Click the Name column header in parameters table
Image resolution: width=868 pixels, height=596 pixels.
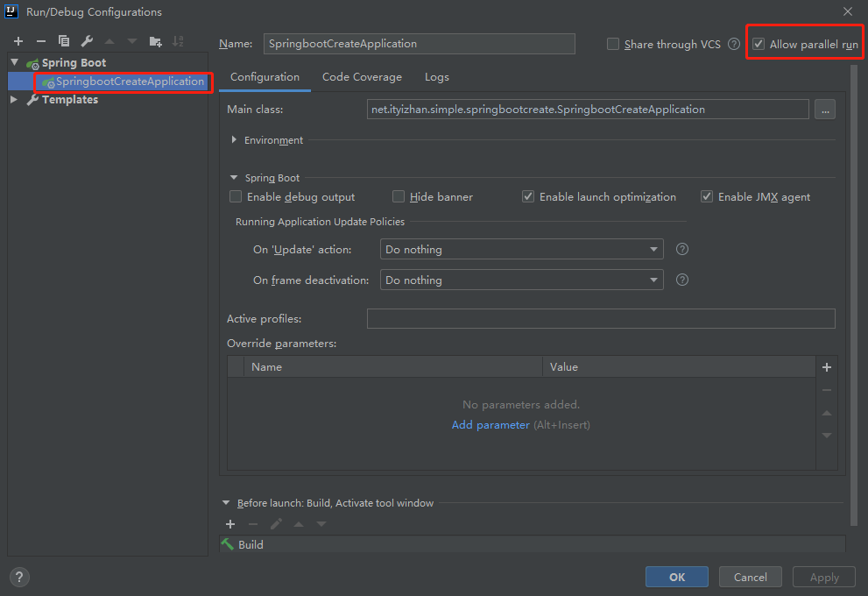(x=392, y=366)
